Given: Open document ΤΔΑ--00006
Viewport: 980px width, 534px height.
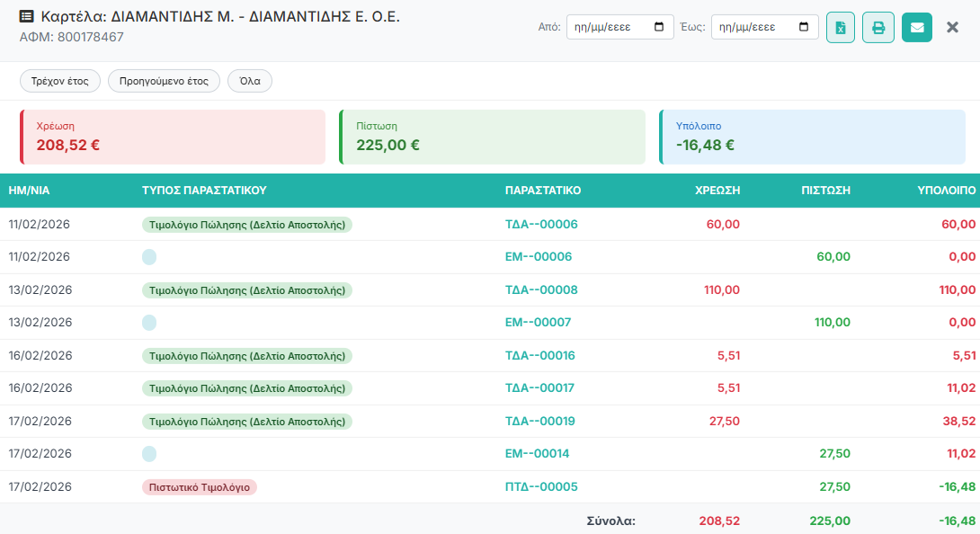Looking at the screenshot, I should pos(541,224).
